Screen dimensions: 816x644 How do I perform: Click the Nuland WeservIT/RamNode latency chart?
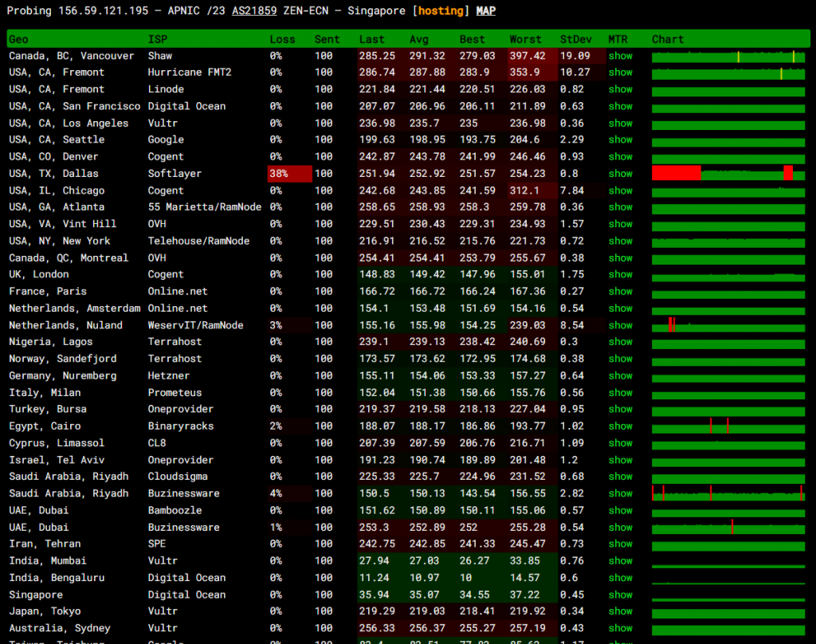tap(728, 325)
